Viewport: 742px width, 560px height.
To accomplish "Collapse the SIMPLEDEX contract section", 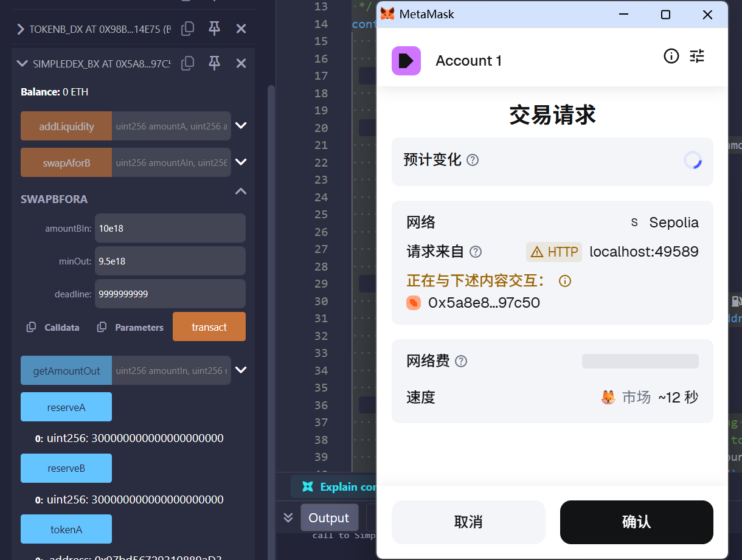I will point(22,63).
